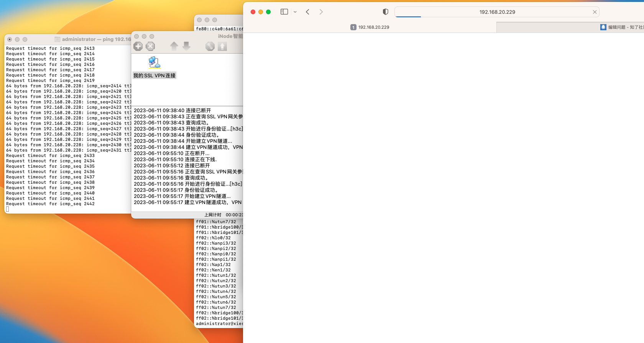The height and width of the screenshot is (343, 644).
Task: Click the ping Terminal window title
Action: (96, 39)
